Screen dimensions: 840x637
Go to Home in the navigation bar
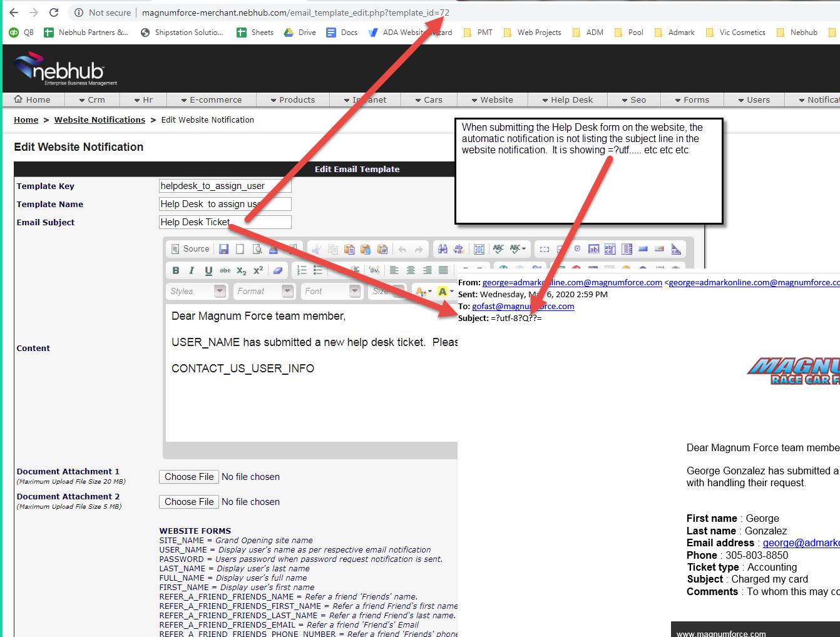tap(33, 99)
